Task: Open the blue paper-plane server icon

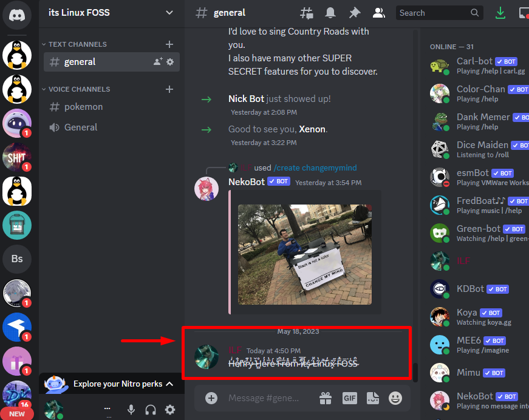Action: point(17,327)
